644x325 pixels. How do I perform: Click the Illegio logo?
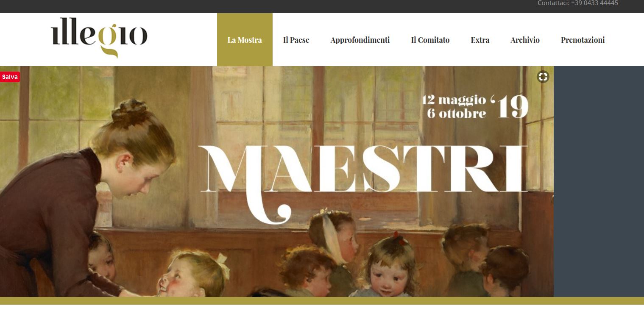tap(99, 37)
